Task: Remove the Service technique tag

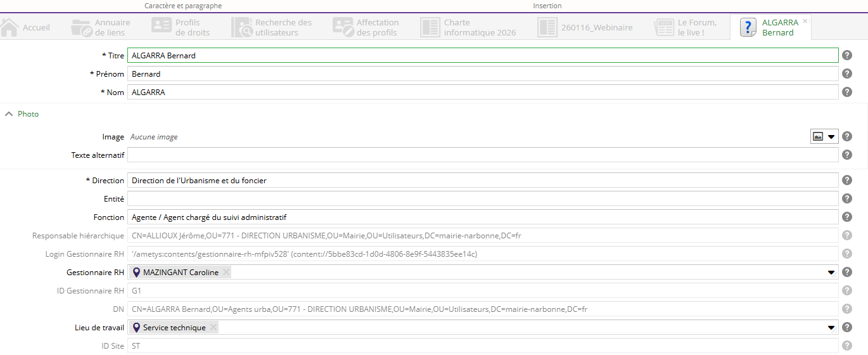Action: click(x=214, y=328)
